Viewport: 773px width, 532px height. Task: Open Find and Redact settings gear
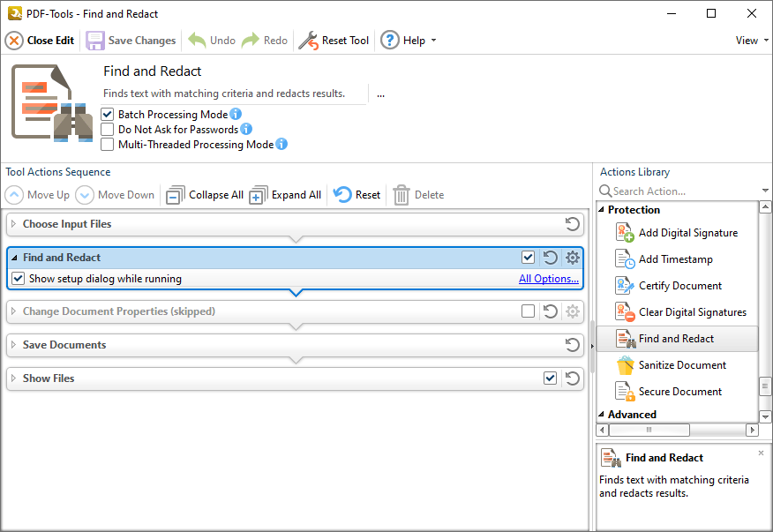coord(573,258)
